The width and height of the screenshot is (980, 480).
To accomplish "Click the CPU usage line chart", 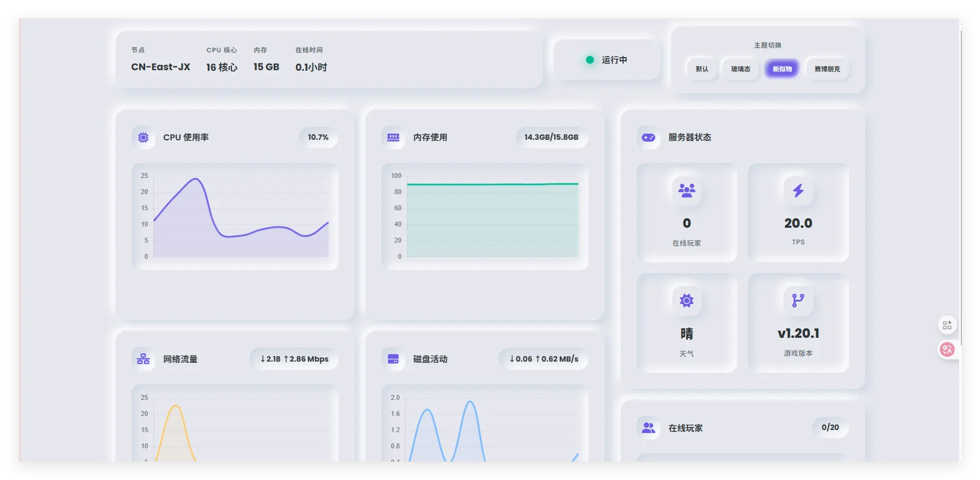I will pos(235,217).
